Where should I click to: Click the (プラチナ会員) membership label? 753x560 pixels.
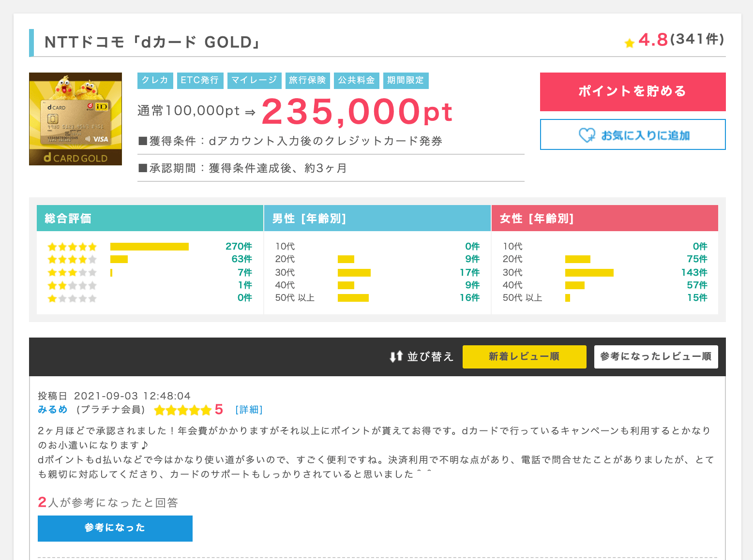click(x=110, y=410)
